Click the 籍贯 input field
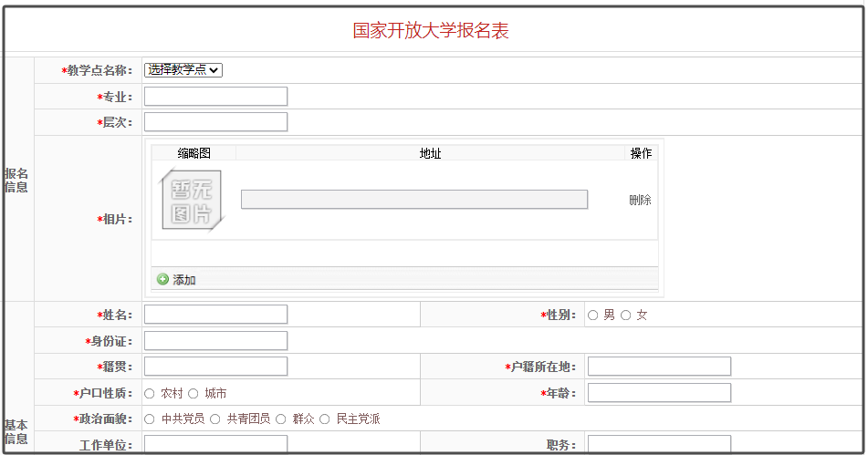Screen dimensions: 868x455 [x=216, y=366]
